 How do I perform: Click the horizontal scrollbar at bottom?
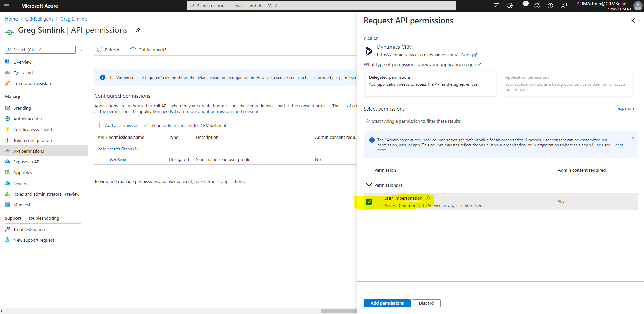[338, 311]
